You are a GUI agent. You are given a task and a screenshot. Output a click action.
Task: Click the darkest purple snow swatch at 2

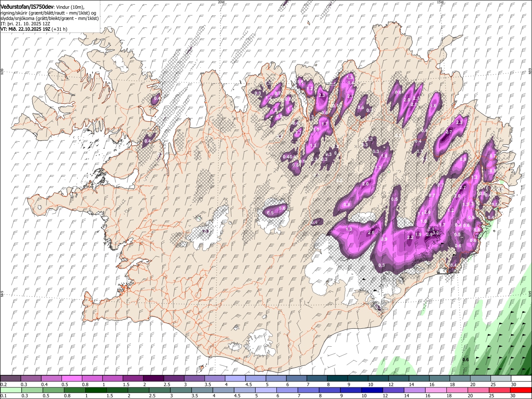coord(153,379)
